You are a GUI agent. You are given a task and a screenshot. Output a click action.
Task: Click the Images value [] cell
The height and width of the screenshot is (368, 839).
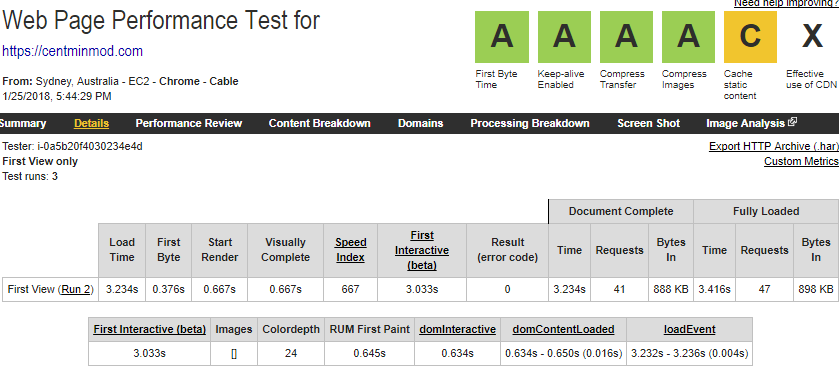tap(234, 354)
